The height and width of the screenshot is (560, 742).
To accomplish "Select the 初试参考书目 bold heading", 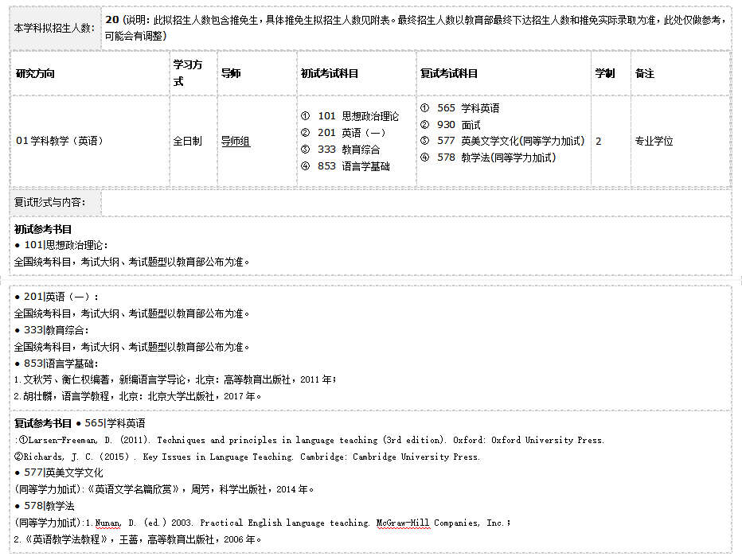I will click(x=43, y=229).
